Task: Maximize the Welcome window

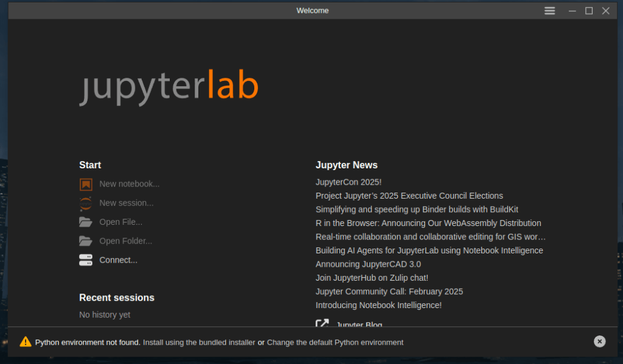Action: pyautogui.click(x=589, y=11)
